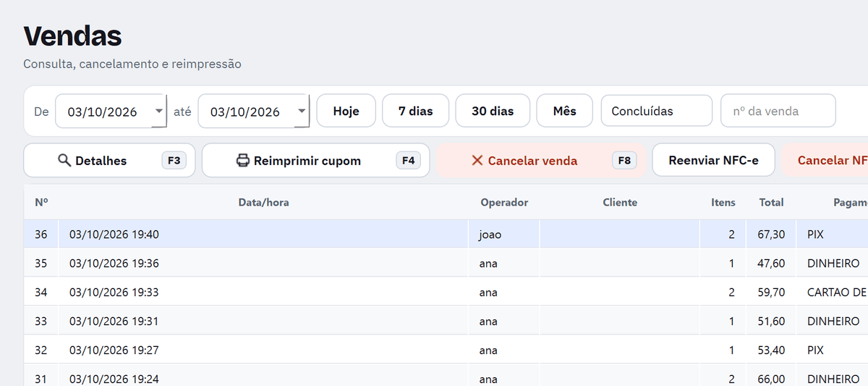This screenshot has width=868, height=386.
Task: Sort by Itens column header
Action: pos(723,203)
